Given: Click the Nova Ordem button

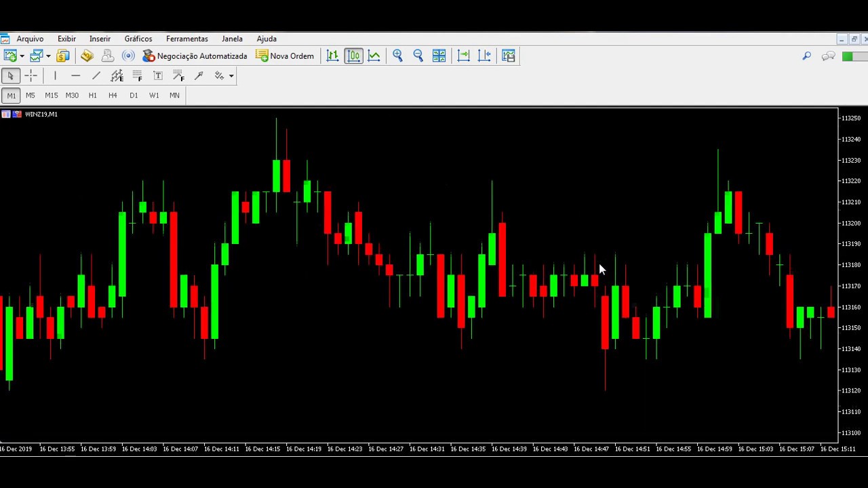Looking at the screenshot, I should click(285, 56).
